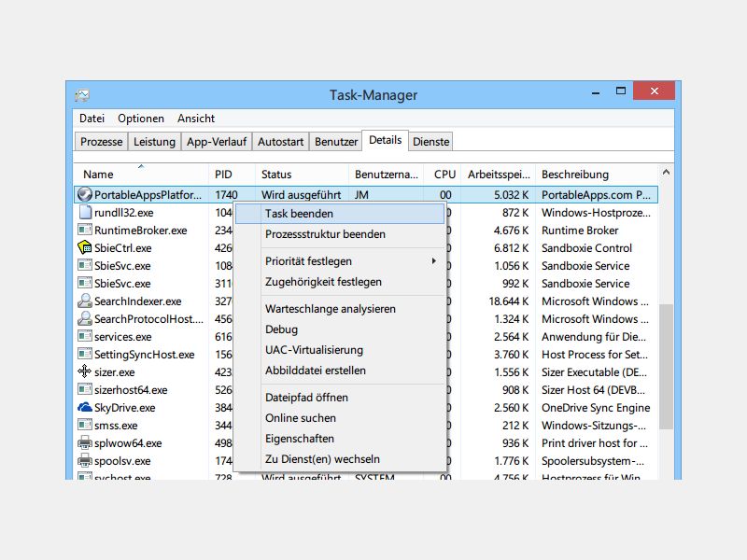The image size is (747, 560).
Task: Switch to the Dienste tab
Action: (430, 142)
